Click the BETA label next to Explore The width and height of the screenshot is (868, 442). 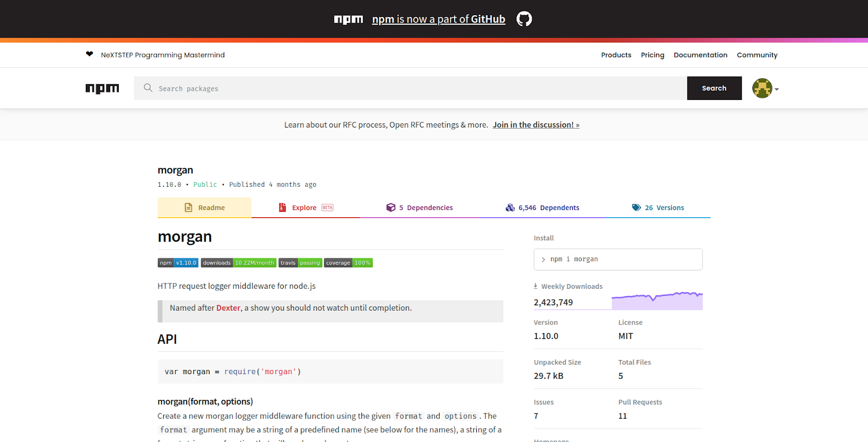tap(328, 207)
